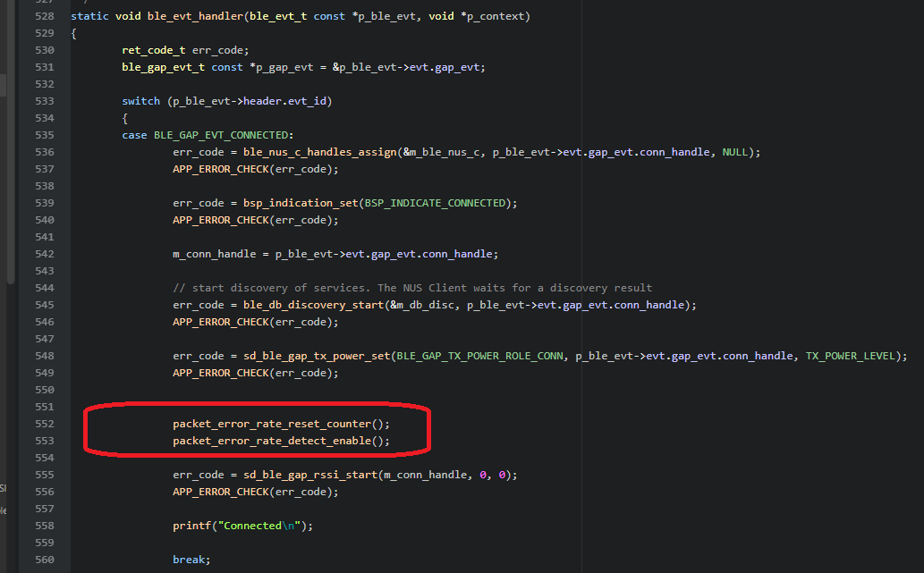
Task: Click header.evt_id in the switch expression
Action: point(284,101)
